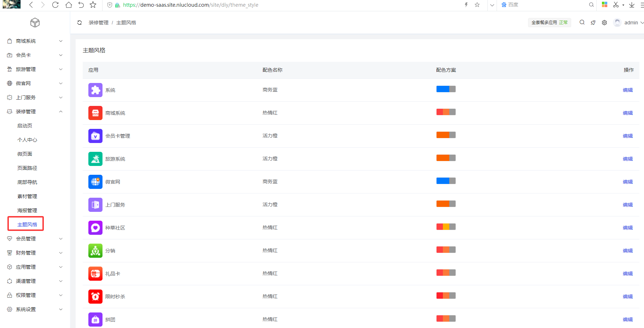
Task: Click 编辑 link for 系统 row
Action: coord(627,90)
